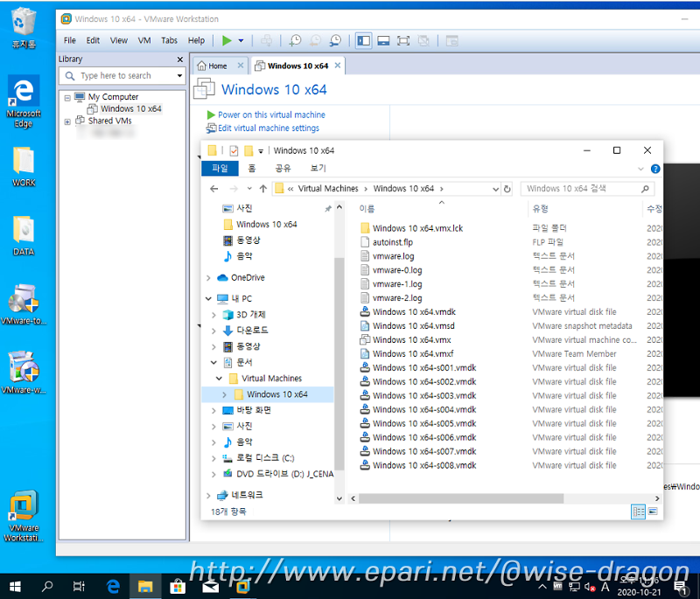The height and width of the screenshot is (599, 700).
Task: Open the View menu in VMware Workstation
Action: pos(119,40)
